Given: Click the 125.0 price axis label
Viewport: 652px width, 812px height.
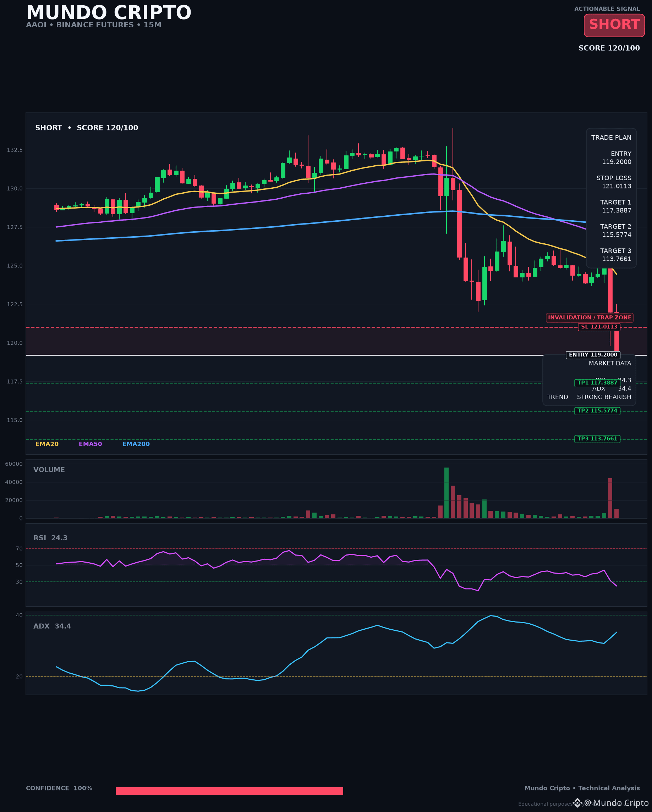Looking at the screenshot, I should point(15,266).
